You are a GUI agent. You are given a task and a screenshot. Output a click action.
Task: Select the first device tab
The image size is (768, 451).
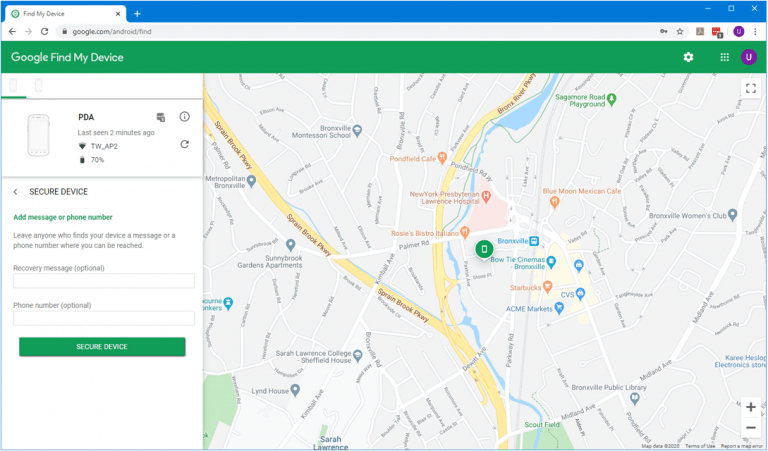coord(14,85)
